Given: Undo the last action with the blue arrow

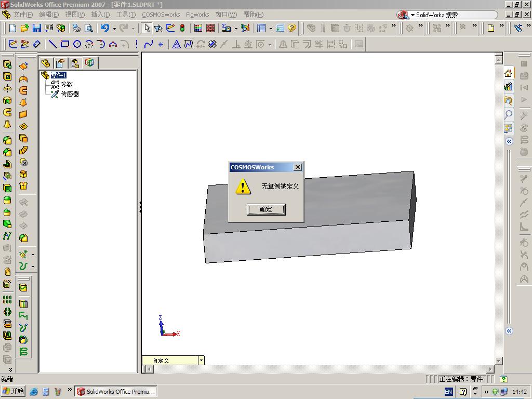Looking at the screenshot, I should 105,28.
